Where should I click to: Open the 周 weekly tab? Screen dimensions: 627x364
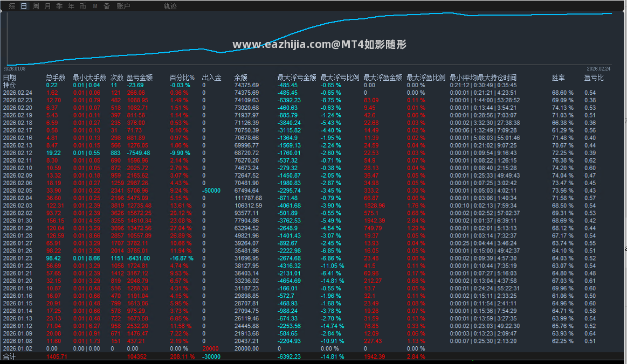[36, 6]
